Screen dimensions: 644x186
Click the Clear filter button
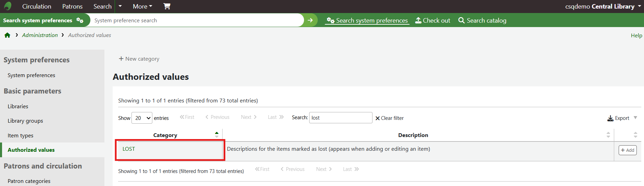[389, 118]
